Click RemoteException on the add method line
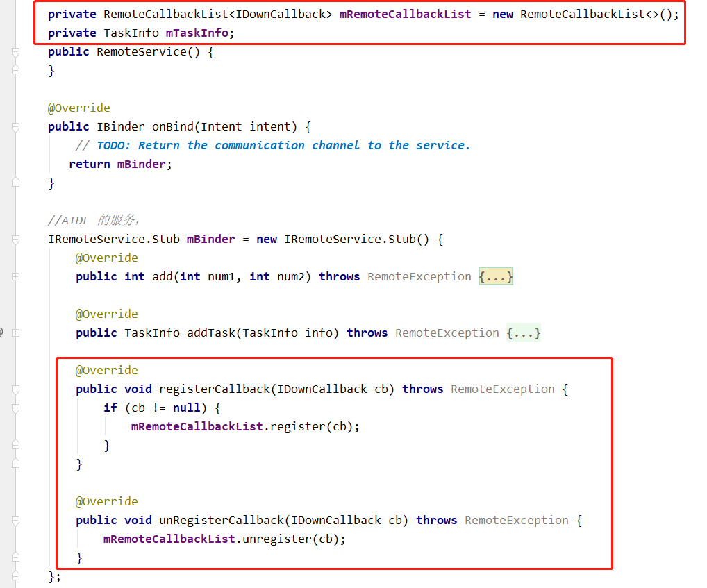 click(x=419, y=277)
